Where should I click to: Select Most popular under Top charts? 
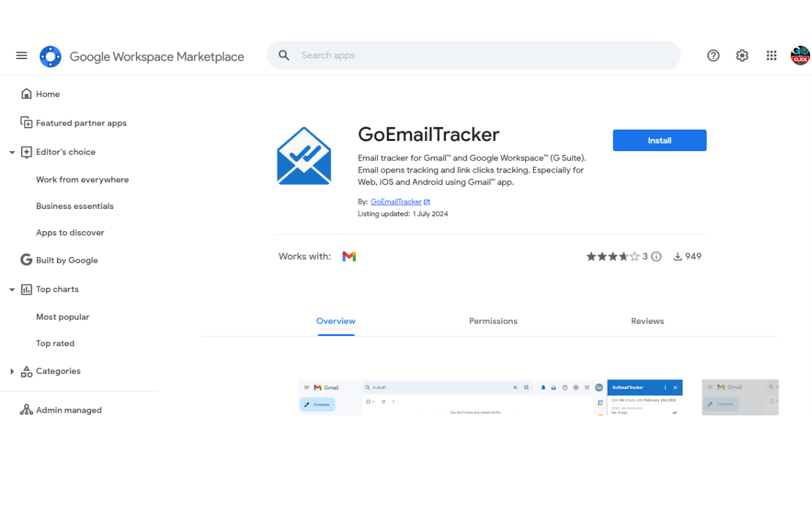[x=63, y=316]
